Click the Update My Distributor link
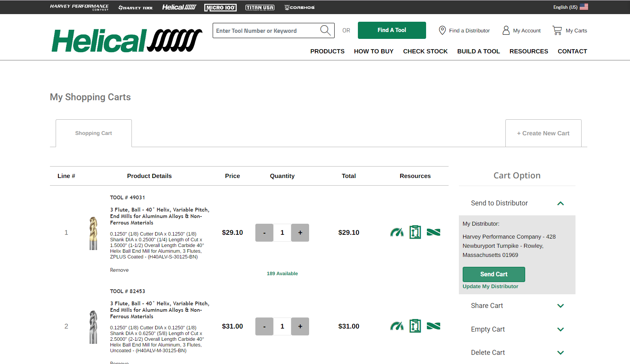The image size is (630, 364). click(490, 286)
